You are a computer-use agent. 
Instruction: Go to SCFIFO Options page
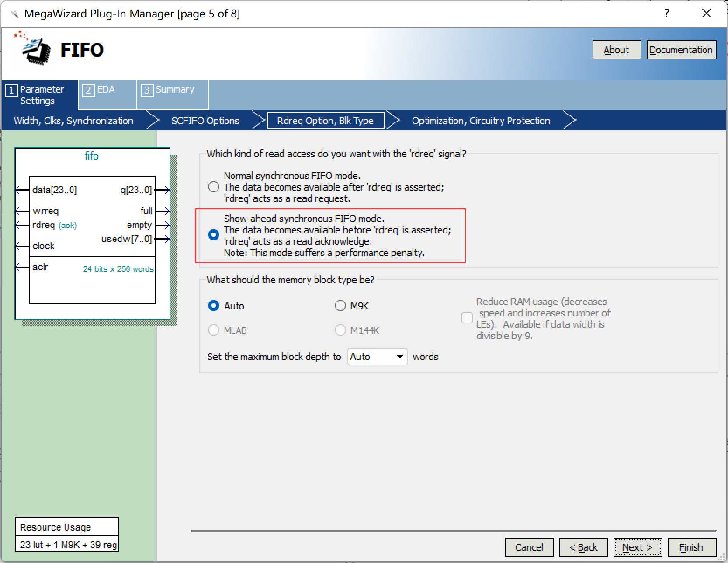click(x=205, y=121)
